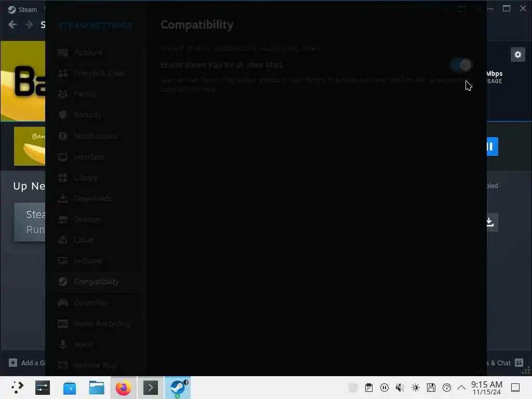Click the download arrow button in Up Next
The width and height of the screenshot is (532, 399).
coord(492,222)
